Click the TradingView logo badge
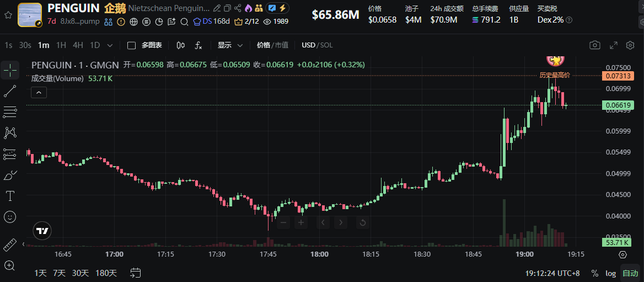644x282 pixels. click(x=42, y=231)
